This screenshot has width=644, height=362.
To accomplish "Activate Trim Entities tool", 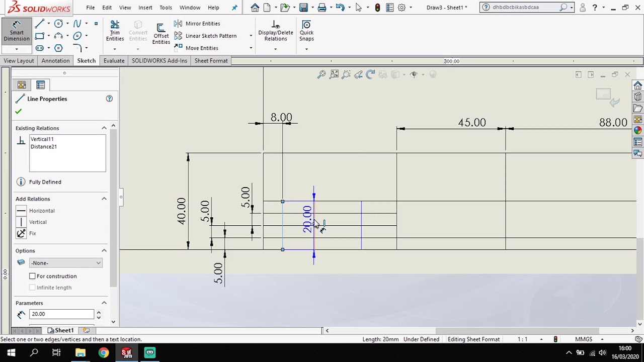I will (115, 31).
